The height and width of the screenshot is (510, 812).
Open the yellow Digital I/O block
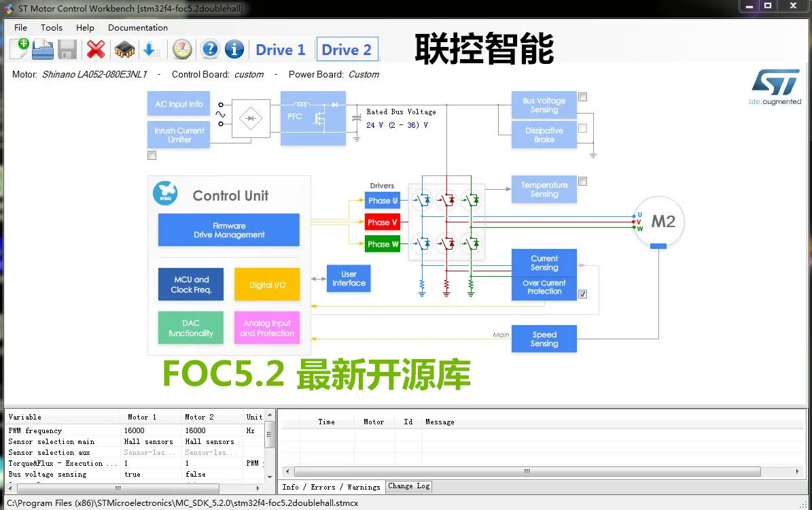267,284
